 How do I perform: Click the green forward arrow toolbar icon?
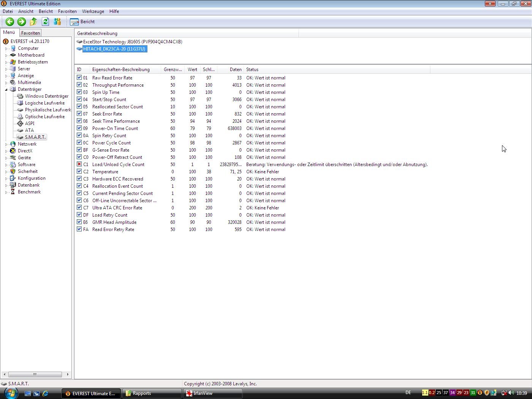click(x=22, y=22)
